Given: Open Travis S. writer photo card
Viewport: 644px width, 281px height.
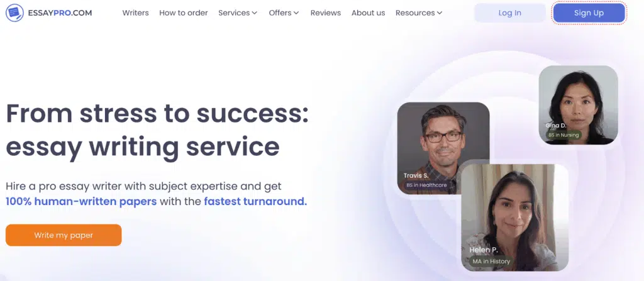Looking at the screenshot, I should pyautogui.click(x=443, y=148).
